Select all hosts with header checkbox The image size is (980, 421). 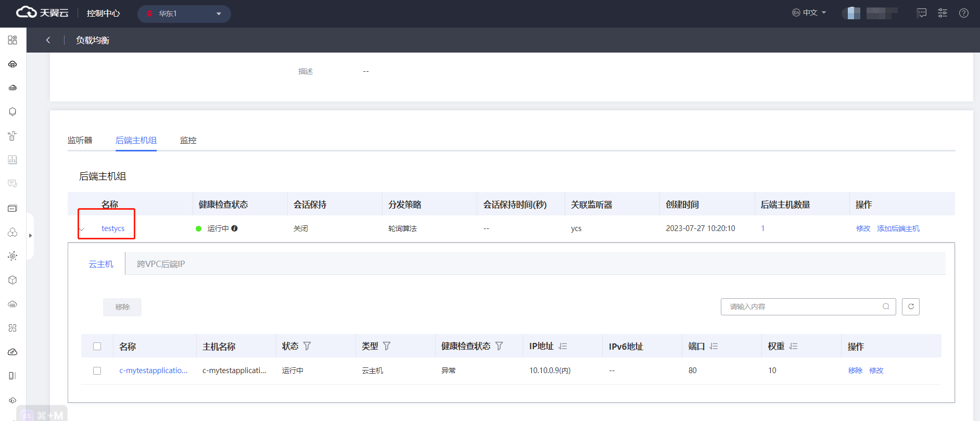pyautogui.click(x=97, y=347)
